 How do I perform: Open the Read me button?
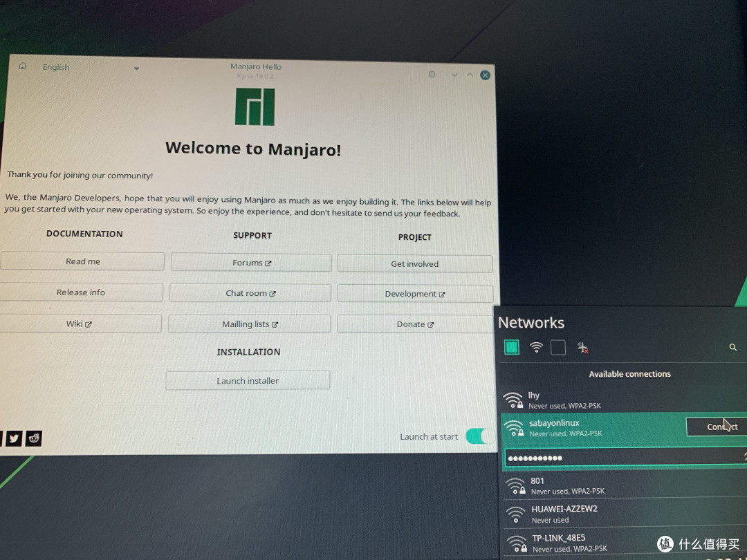[82, 261]
